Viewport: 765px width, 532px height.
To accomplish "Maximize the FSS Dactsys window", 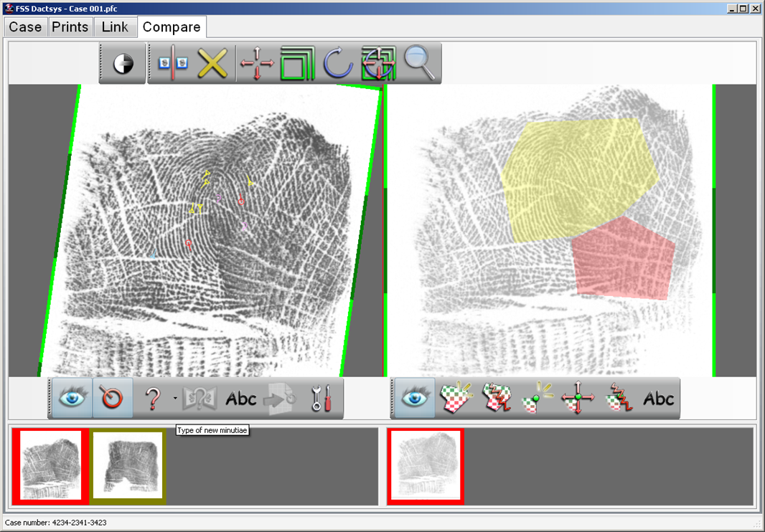I will [743, 9].
